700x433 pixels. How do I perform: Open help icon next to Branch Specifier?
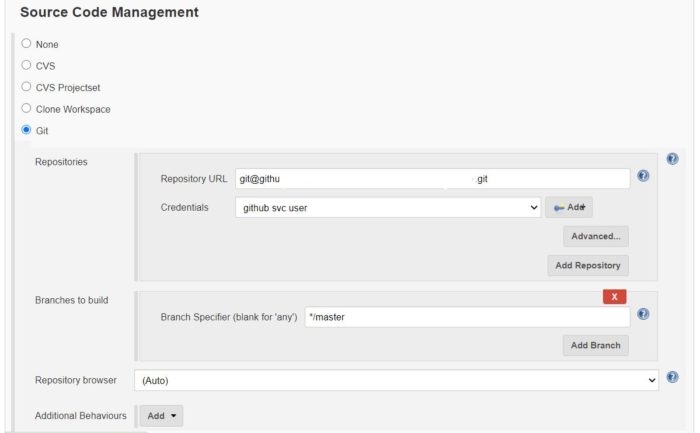tap(643, 314)
